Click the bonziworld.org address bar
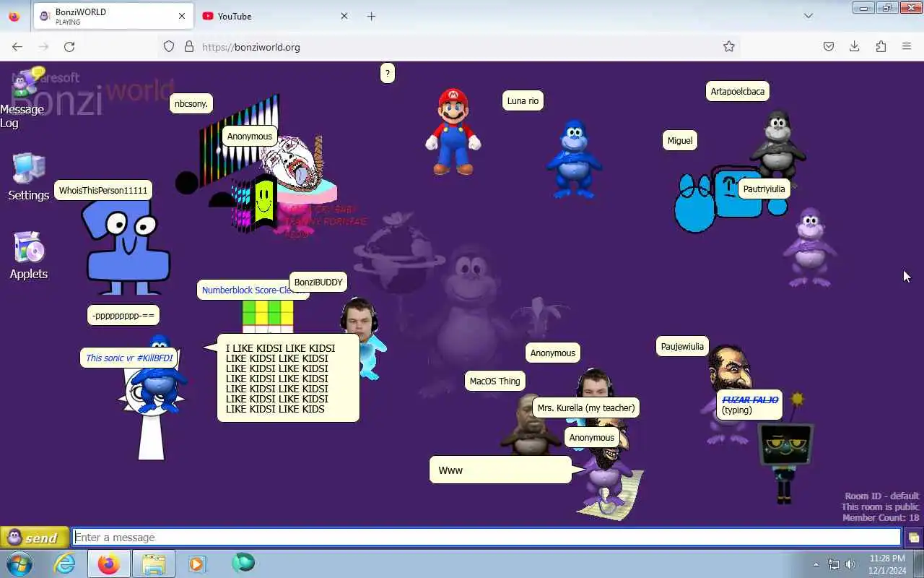The width and height of the screenshot is (924, 578). [x=448, y=46]
